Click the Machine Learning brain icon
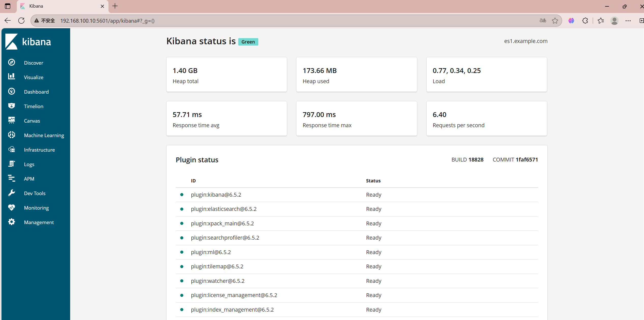The width and height of the screenshot is (644, 320). (x=11, y=135)
